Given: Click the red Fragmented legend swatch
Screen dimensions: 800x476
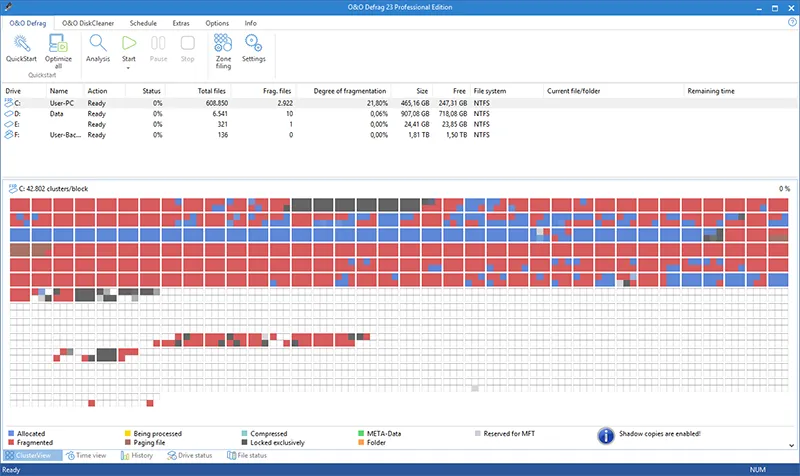Looking at the screenshot, I should [x=11, y=443].
